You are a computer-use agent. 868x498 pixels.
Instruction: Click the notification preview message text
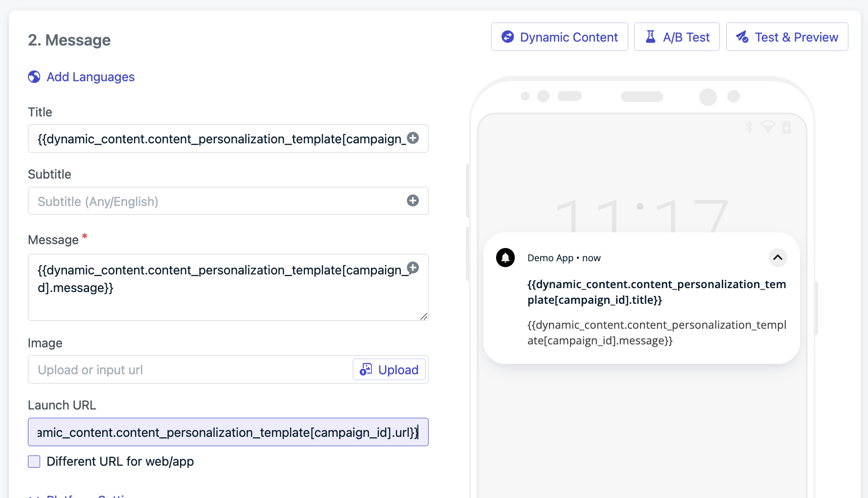click(657, 333)
